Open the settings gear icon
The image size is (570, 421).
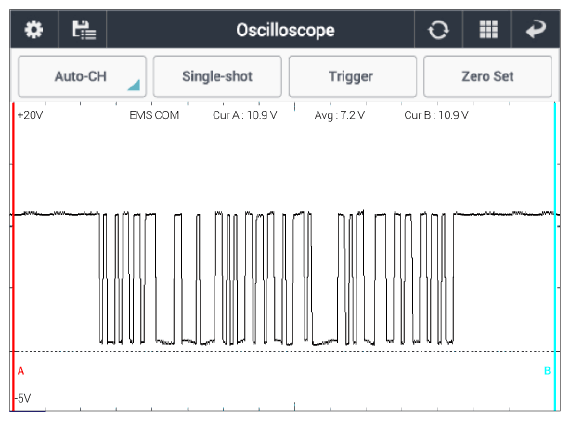pyautogui.click(x=34, y=29)
